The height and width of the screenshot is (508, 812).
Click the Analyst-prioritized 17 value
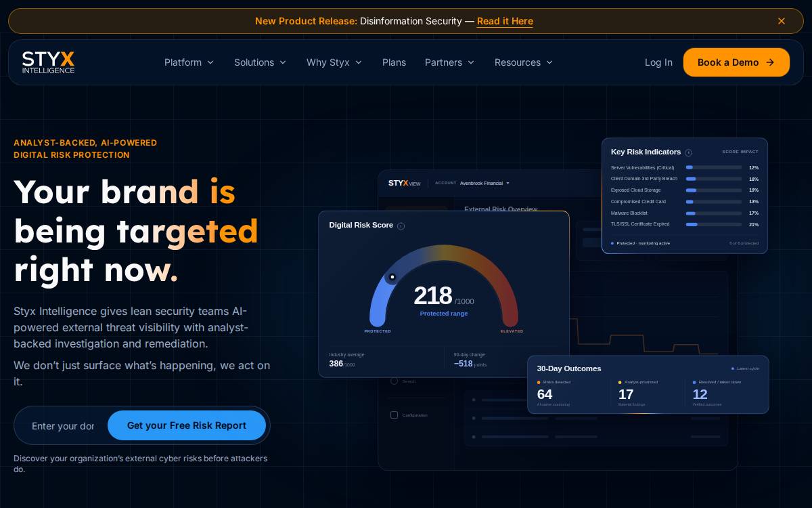tap(626, 394)
